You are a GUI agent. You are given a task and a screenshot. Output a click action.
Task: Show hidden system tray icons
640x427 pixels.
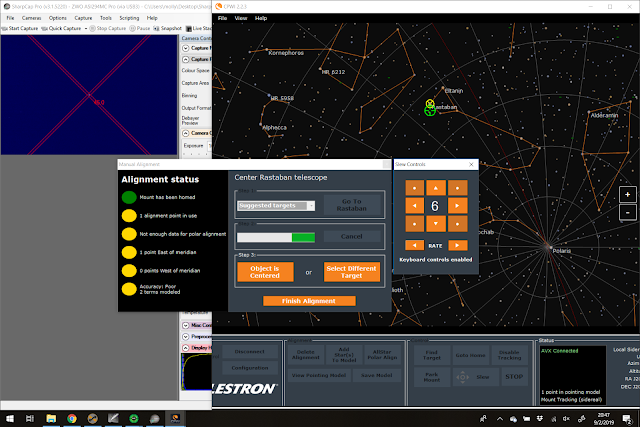500,418
